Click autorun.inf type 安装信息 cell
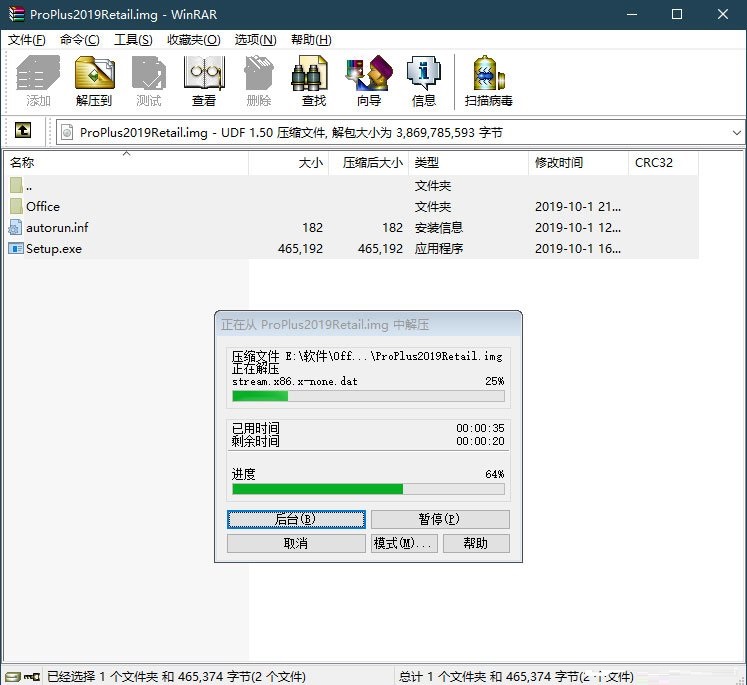Screen dimensions: 747x685 439,228
